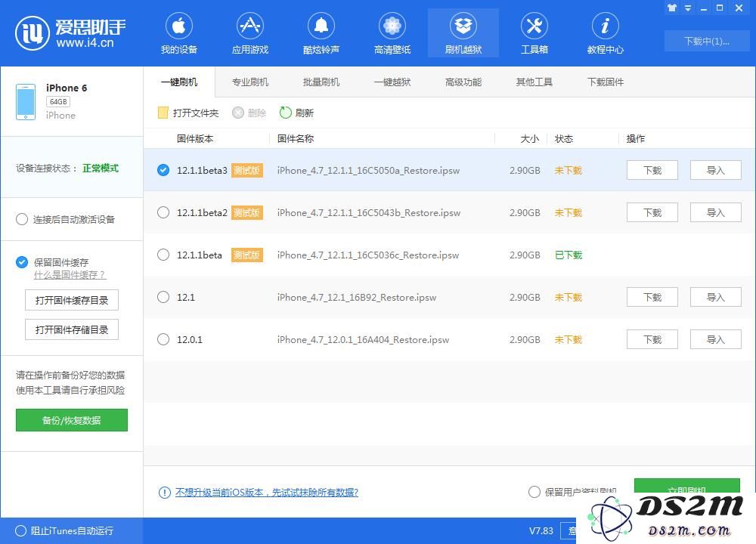Screen dimensions: 756x544
Task: Open the 不想升级当前iOS版本 erase data link
Action: coord(267,493)
